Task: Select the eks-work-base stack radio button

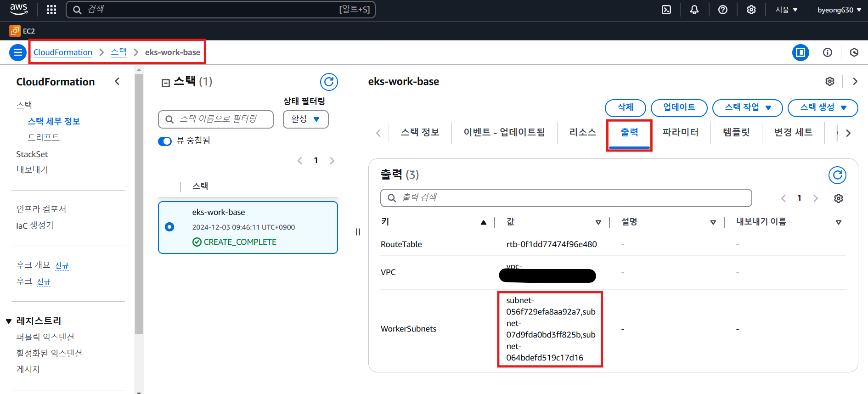Action: [x=169, y=227]
